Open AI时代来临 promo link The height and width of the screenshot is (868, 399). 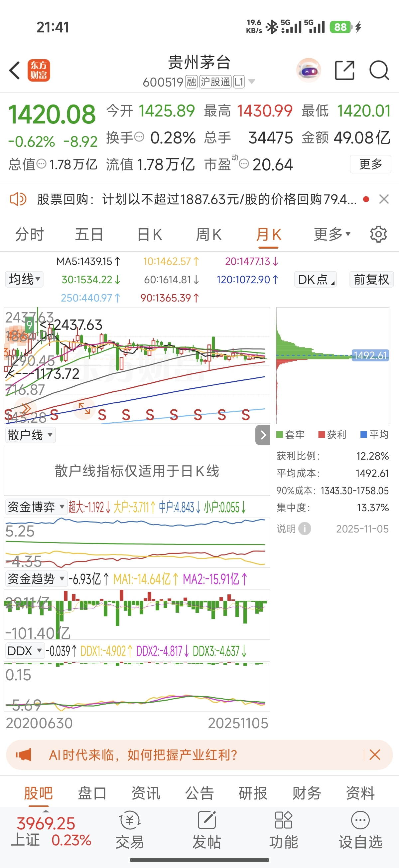pyautogui.click(x=143, y=755)
